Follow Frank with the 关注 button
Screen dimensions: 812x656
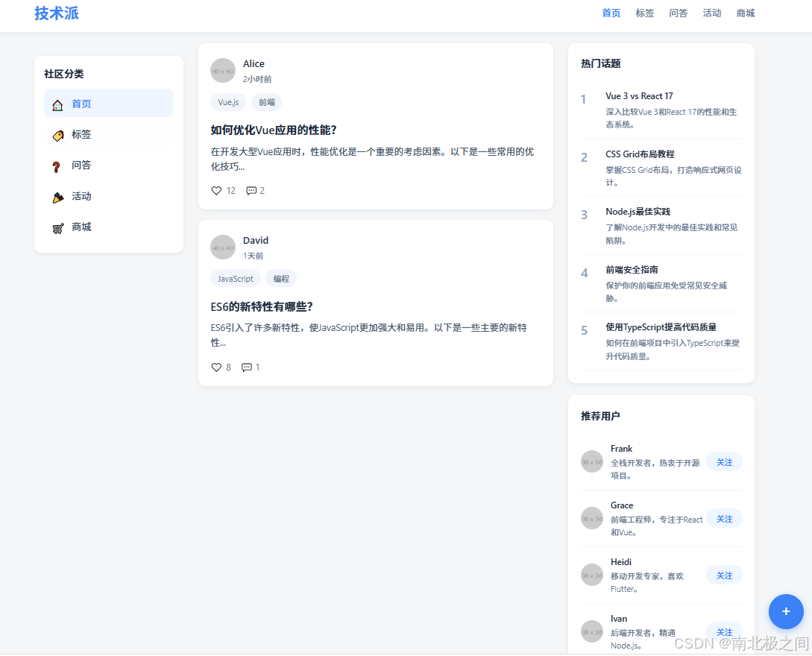pyautogui.click(x=724, y=461)
